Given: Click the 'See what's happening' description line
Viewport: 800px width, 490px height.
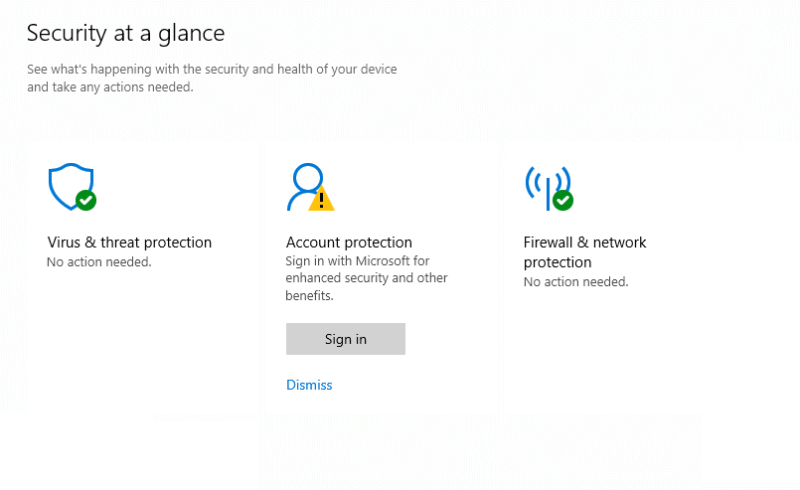Looking at the screenshot, I should point(212,69).
